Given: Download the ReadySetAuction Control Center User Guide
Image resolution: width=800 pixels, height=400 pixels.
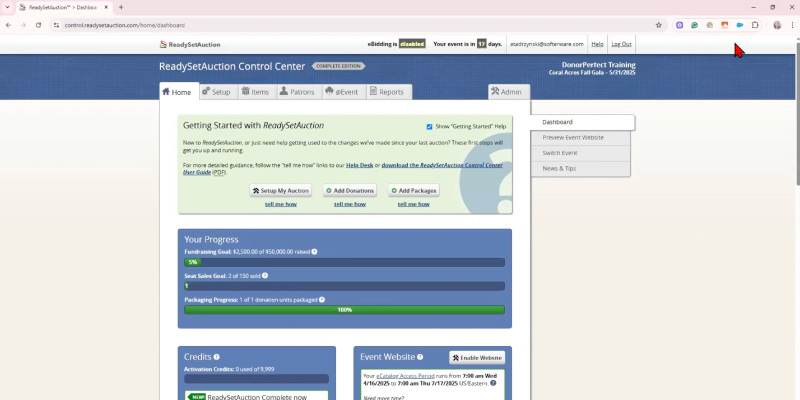Looking at the screenshot, I should (x=442, y=165).
